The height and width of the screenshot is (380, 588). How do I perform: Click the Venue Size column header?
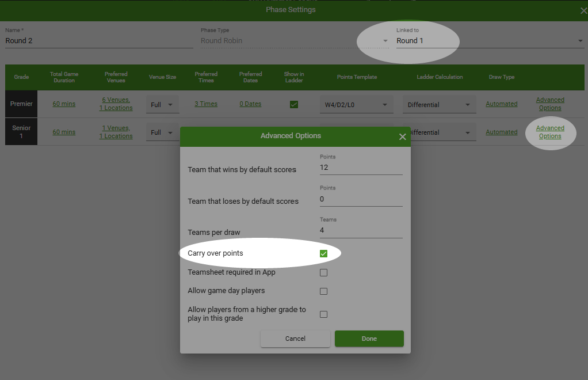[x=162, y=77]
